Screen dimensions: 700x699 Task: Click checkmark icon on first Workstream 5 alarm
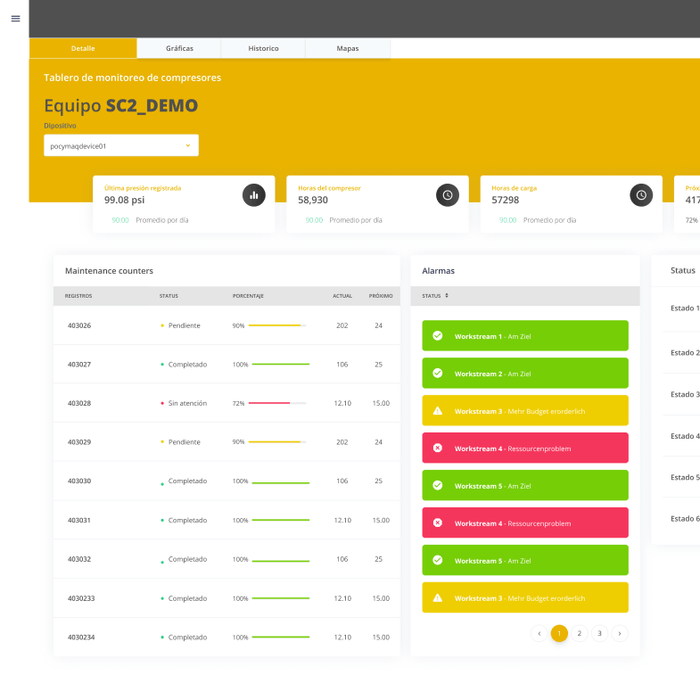coord(438,485)
